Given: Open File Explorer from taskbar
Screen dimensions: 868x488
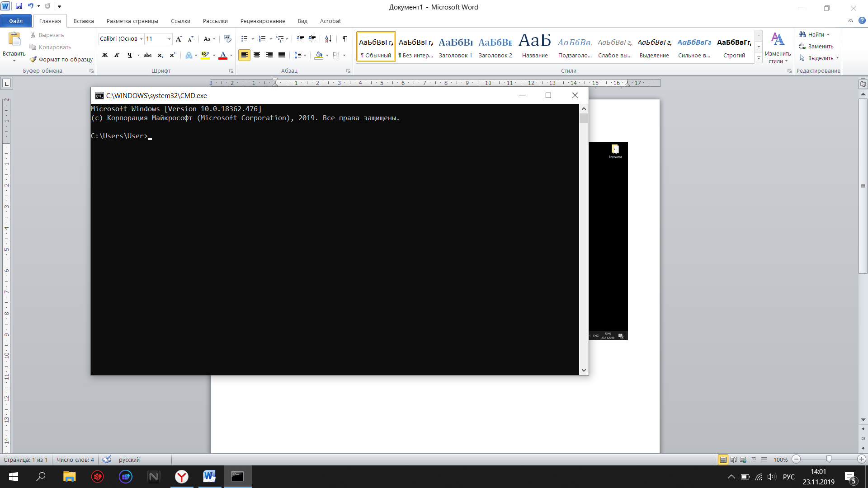Looking at the screenshot, I should click(x=69, y=477).
